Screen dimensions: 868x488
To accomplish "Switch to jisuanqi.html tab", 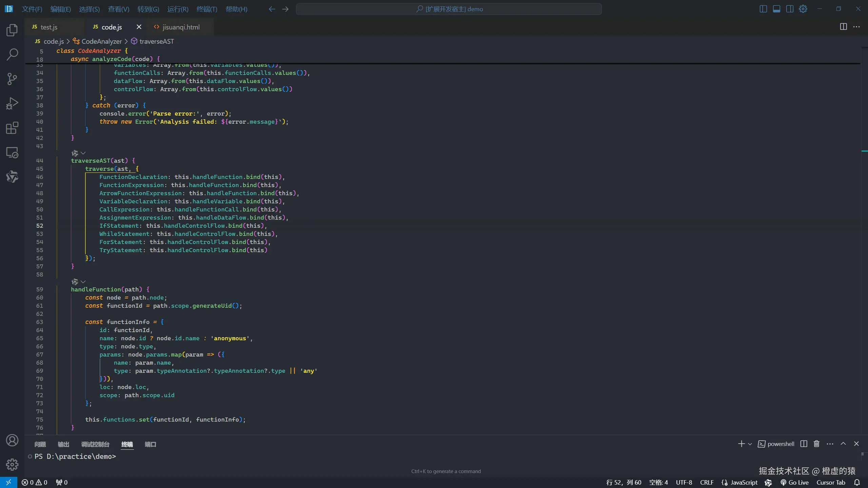I will [181, 27].
